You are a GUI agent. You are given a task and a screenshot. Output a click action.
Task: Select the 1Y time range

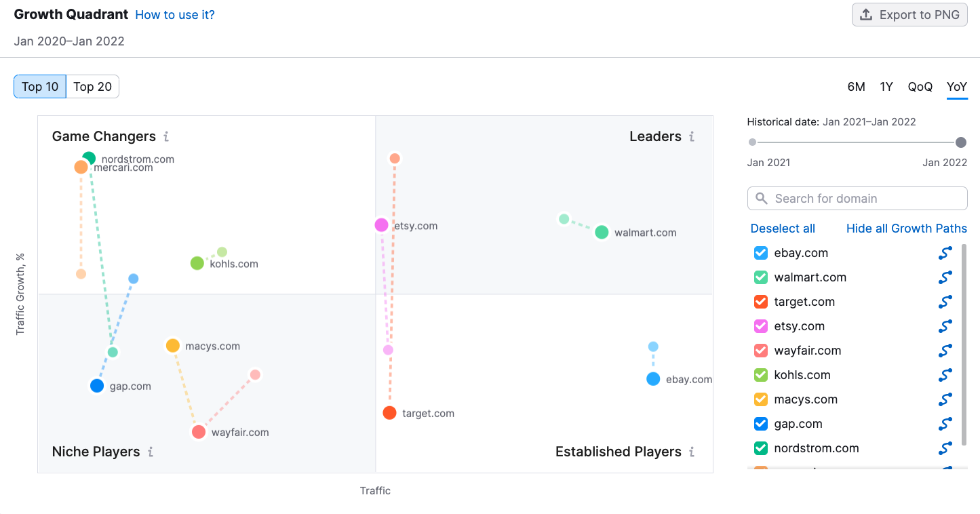886,87
